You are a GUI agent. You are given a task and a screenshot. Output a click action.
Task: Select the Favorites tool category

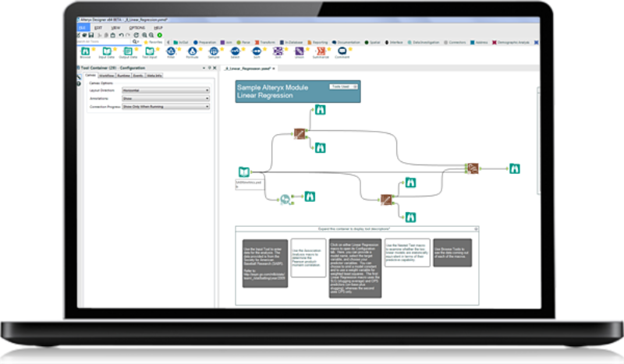[153, 42]
